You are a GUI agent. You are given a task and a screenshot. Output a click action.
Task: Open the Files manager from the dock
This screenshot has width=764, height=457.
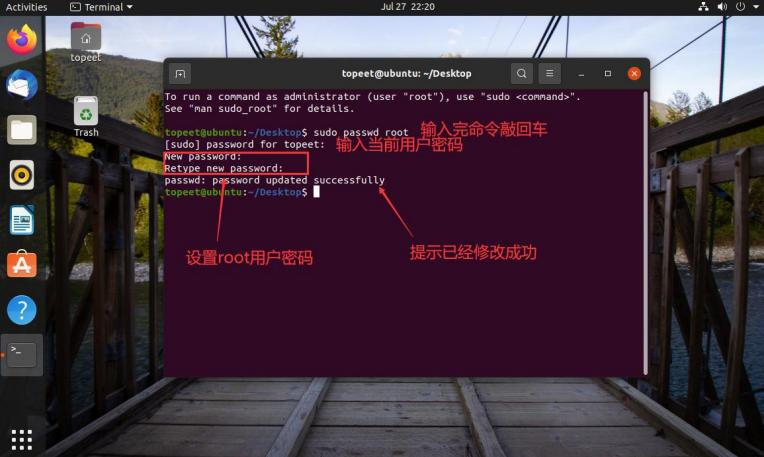click(x=22, y=130)
